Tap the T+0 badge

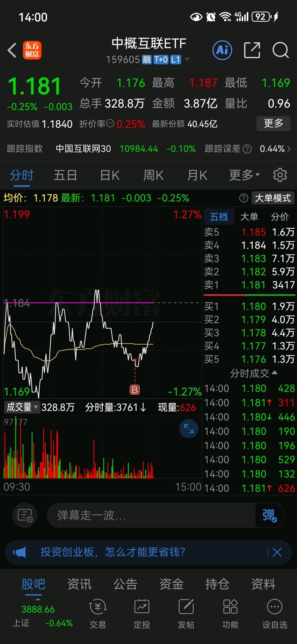(161, 59)
